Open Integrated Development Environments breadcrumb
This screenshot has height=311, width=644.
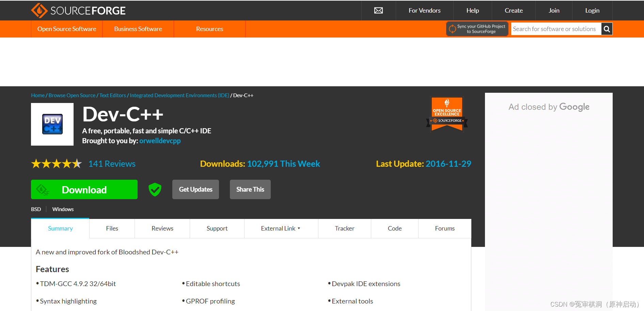pos(179,95)
